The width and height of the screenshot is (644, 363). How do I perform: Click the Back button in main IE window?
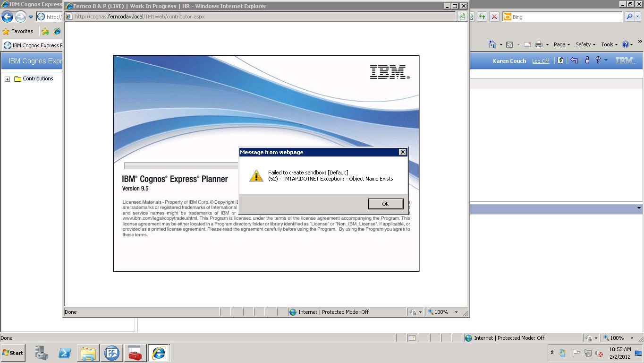click(x=7, y=17)
